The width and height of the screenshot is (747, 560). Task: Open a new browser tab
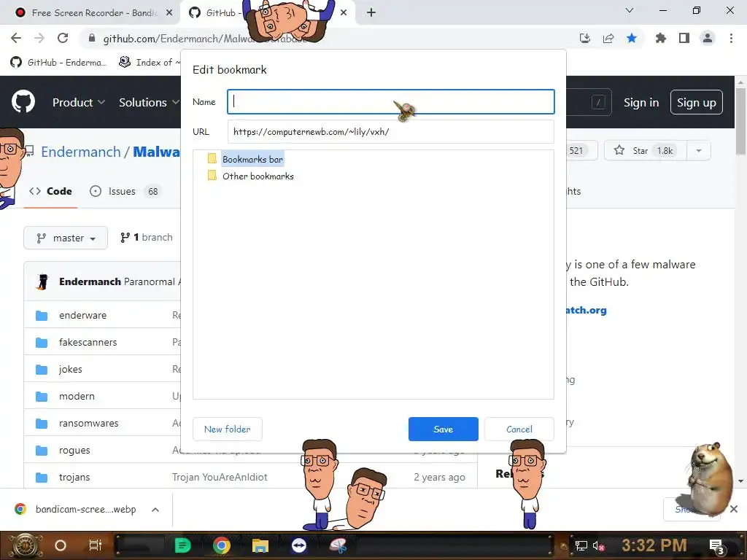371,13
